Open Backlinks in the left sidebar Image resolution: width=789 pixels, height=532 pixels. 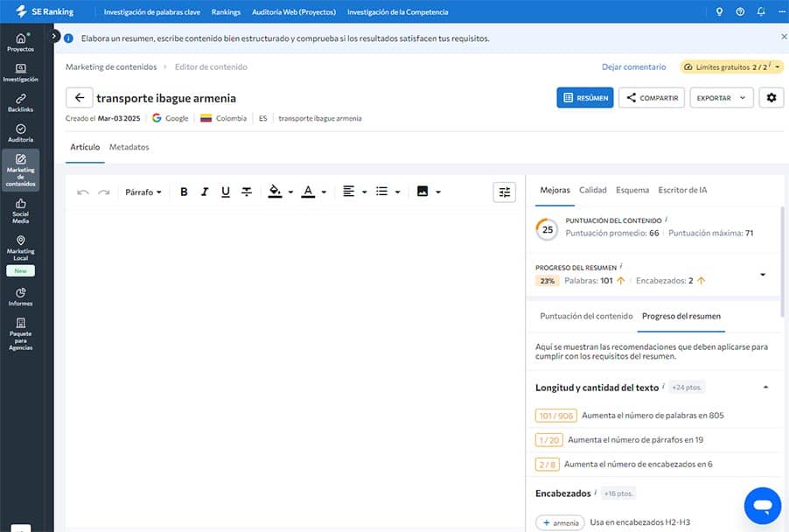pyautogui.click(x=20, y=103)
